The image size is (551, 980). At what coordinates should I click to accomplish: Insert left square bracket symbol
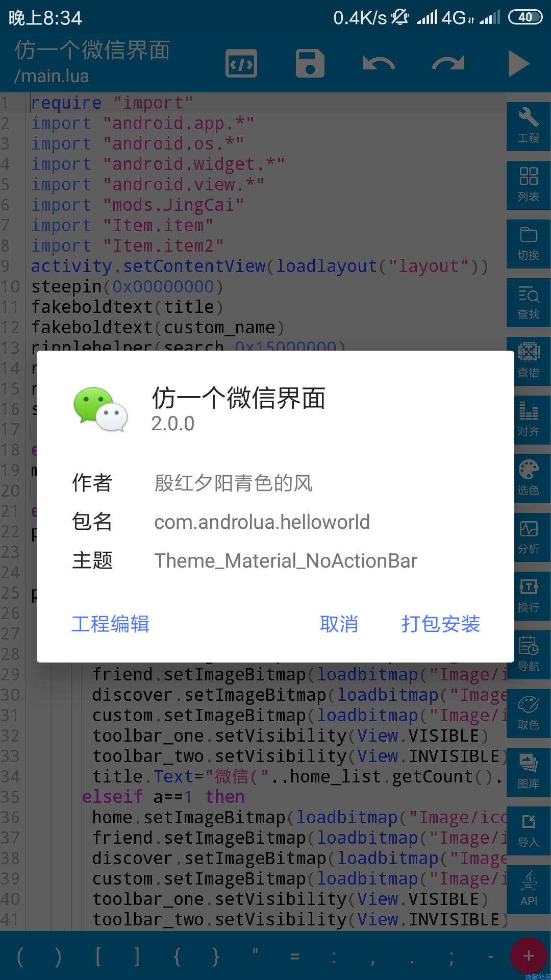coord(98,956)
